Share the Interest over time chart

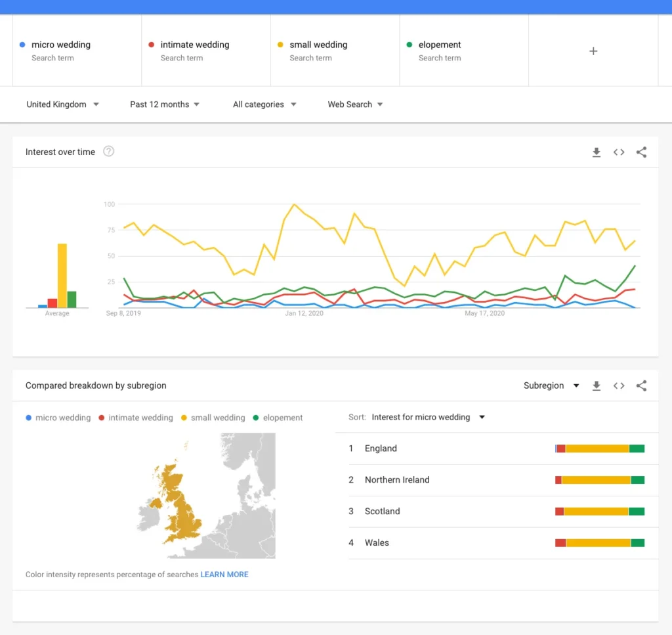point(641,152)
